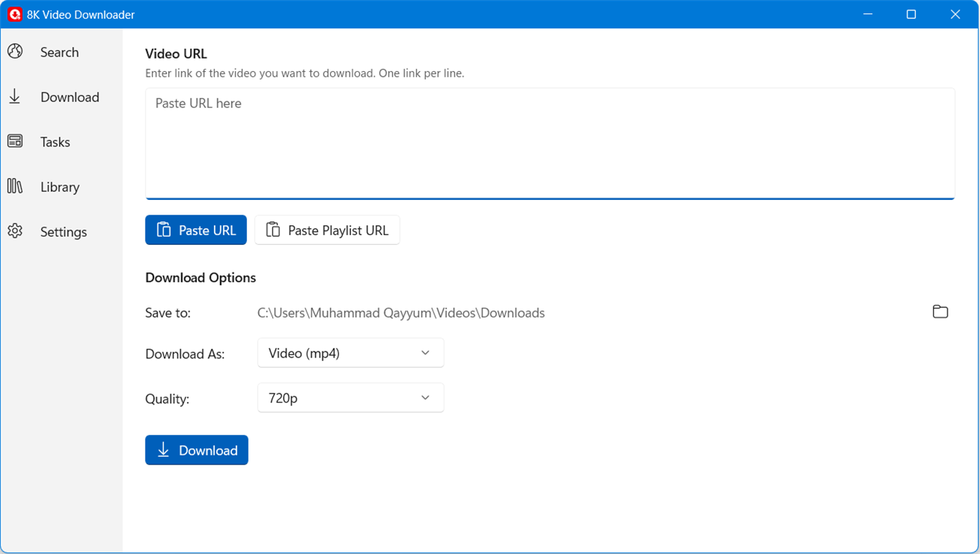Click the Save to path text

pos(401,313)
